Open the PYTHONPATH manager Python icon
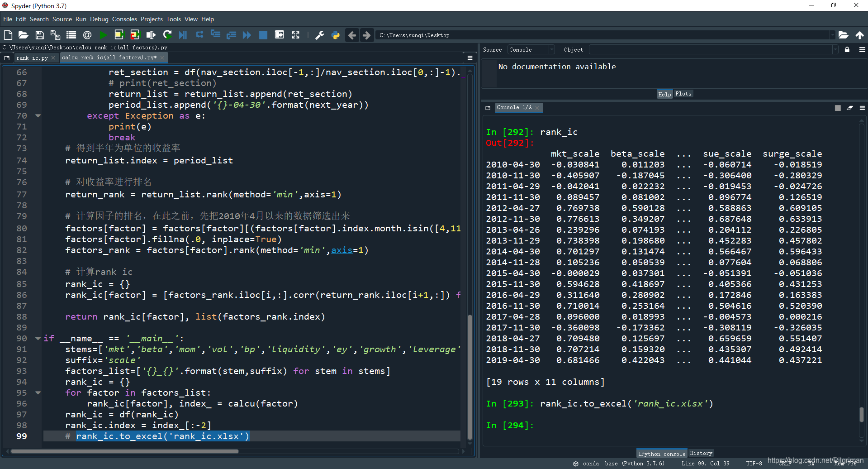The width and height of the screenshot is (868, 469). pos(336,35)
